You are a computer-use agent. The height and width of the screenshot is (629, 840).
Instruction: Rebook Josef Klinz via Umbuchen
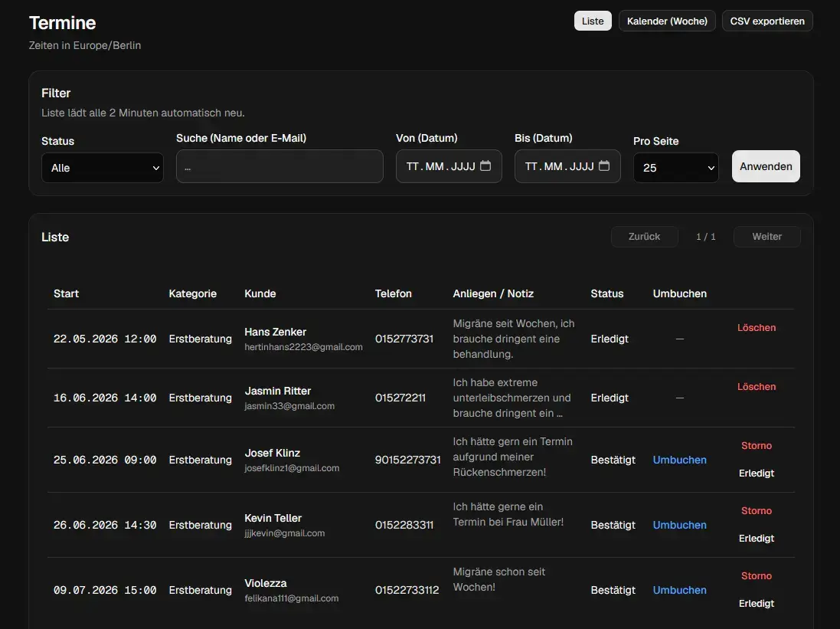[x=679, y=460]
